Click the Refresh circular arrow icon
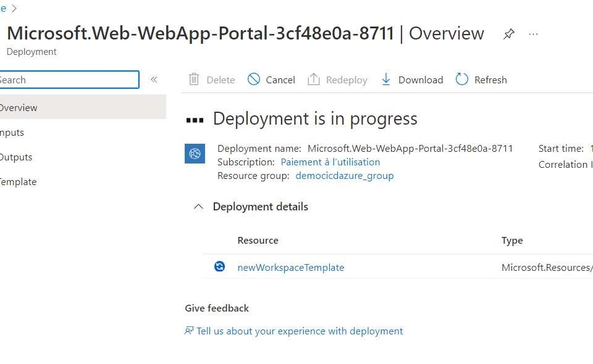Image resolution: width=593 pixels, height=364 pixels. (462, 80)
